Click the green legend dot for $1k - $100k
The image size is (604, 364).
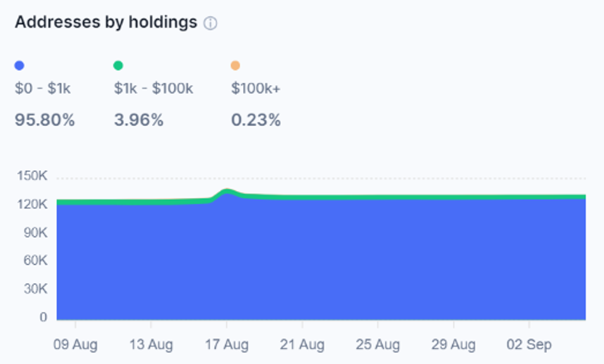point(118,66)
